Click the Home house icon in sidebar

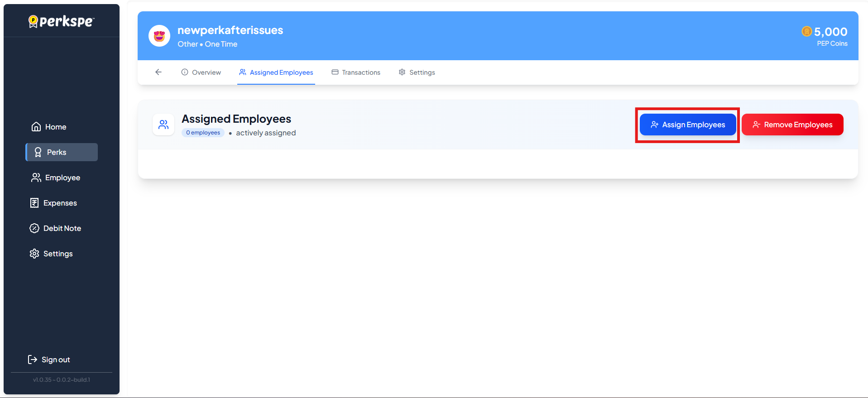pos(36,127)
